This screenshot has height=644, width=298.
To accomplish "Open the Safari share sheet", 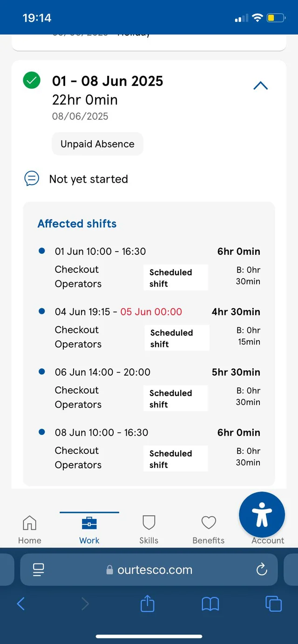I will 147,604.
